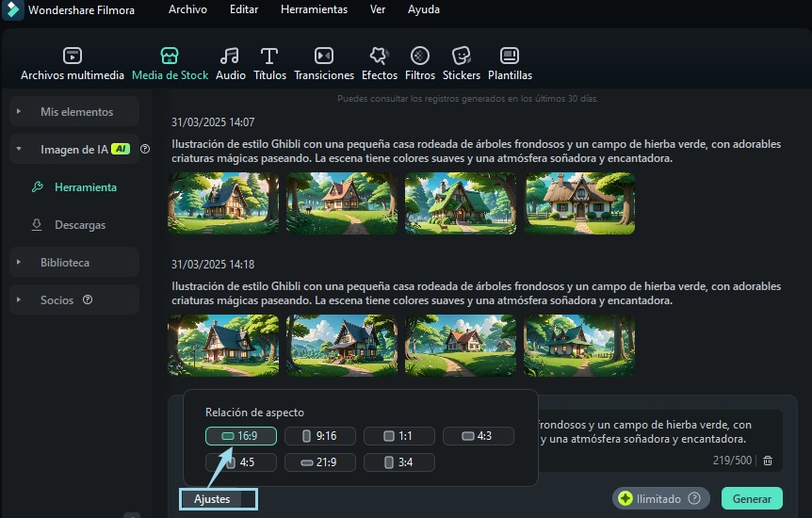Screen dimensions: 812x518
Task: Open the Archivo menu
Action: click(x=187, y=9)
